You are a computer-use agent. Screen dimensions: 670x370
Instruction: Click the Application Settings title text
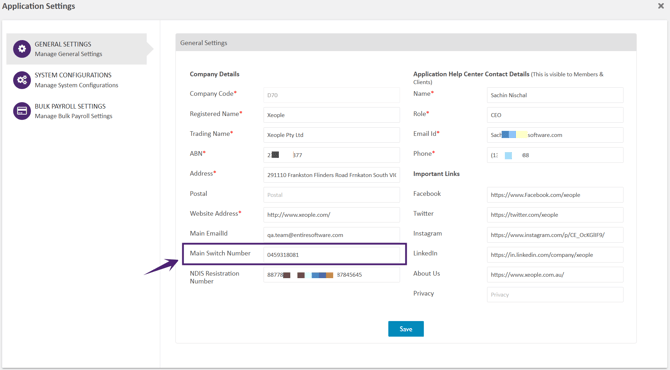click(38, 6)
